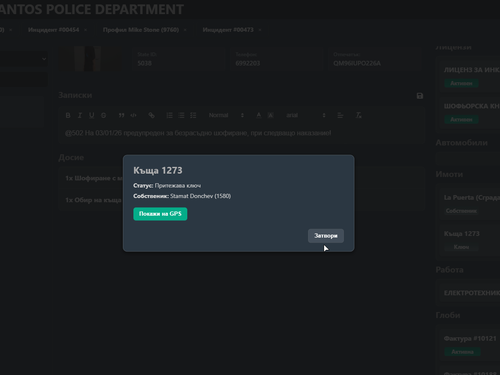Click the insert link icon
Image resolution: width=500 pixels, height=375 pixels.
151,115
